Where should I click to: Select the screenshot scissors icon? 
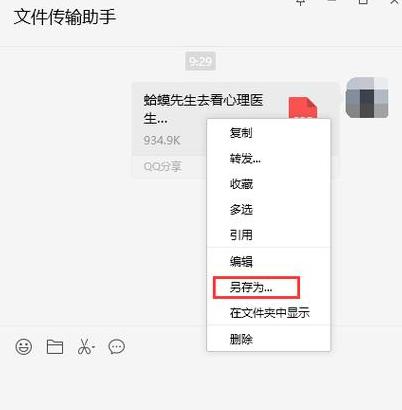click(86, 347)
